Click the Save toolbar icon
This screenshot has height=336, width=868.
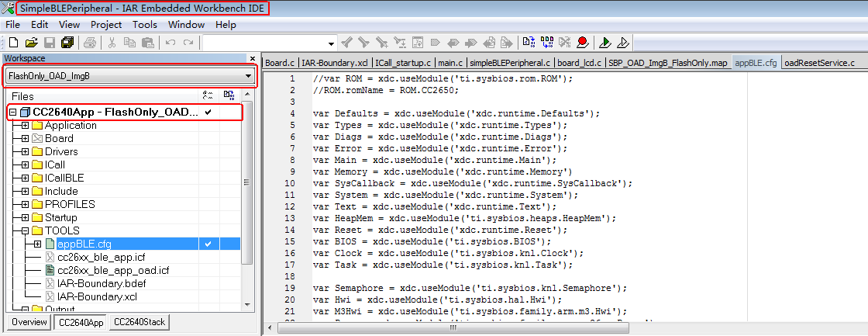(x=50, y=43)
